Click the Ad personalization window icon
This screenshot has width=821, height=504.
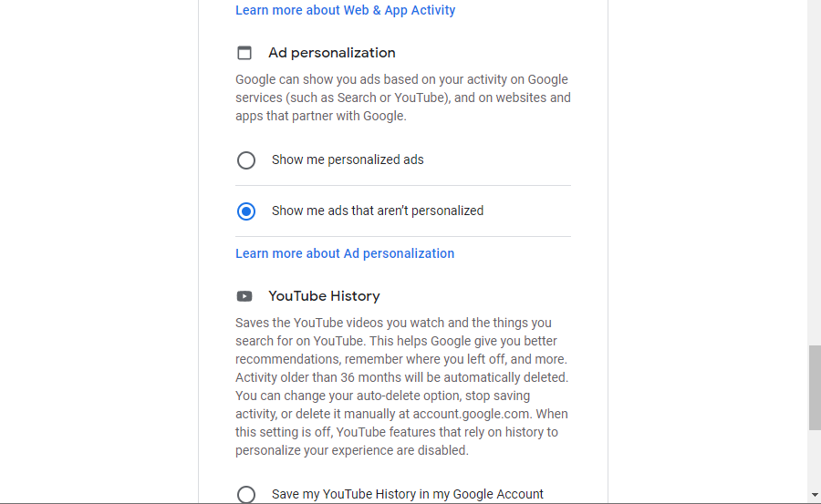click(244, 53)
